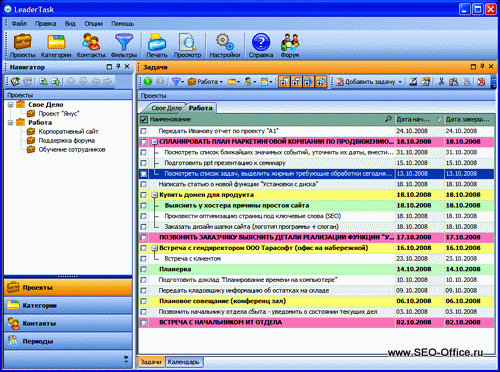500x372 pixels.
Task: Select the Поддержка форума project
Action: click(x=67, y=141)
